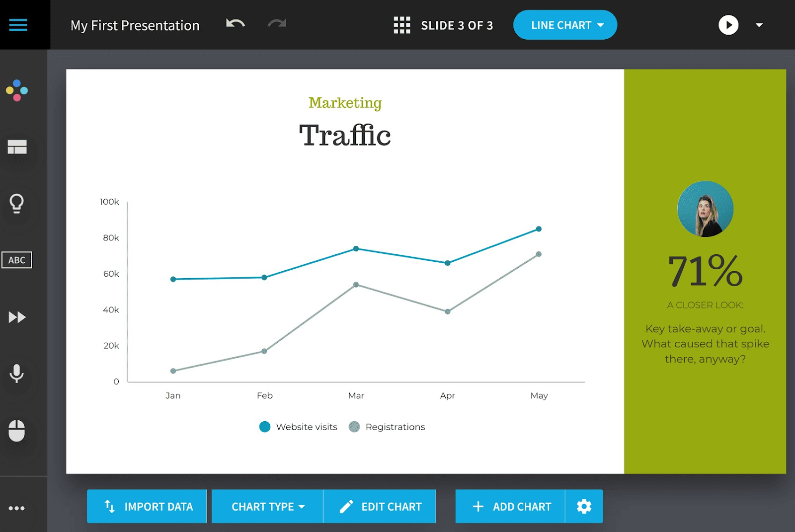Viewport: 795px width, 532px height.
Task: Expand the play options dropdown arrow
Action: (759, 25)
